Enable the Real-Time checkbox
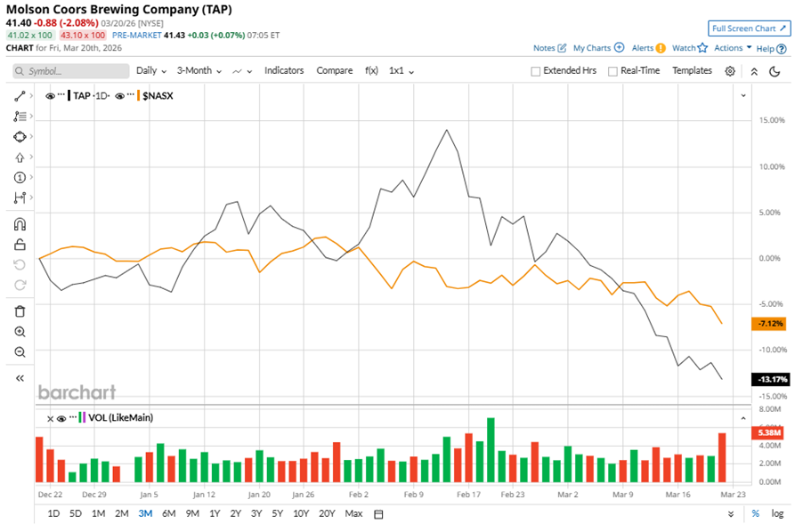This screenshot has height=532, width=803. click(612, 71)
